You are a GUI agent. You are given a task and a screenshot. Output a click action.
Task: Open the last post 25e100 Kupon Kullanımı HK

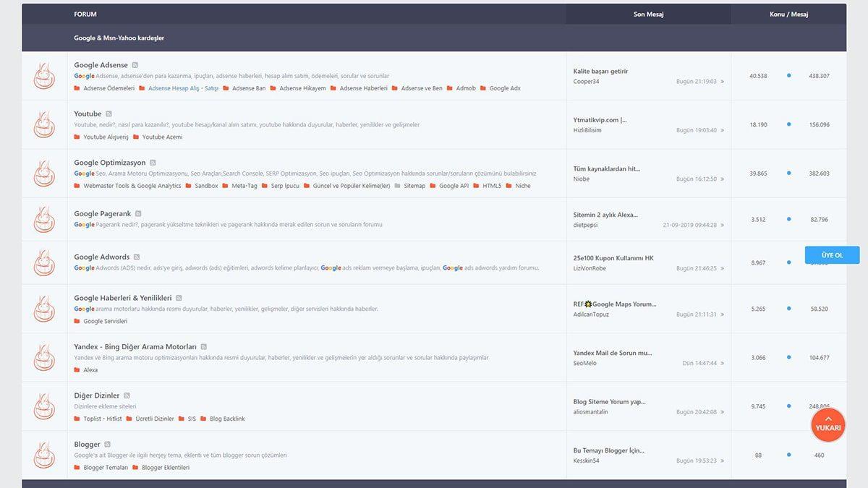coord(613,258)
